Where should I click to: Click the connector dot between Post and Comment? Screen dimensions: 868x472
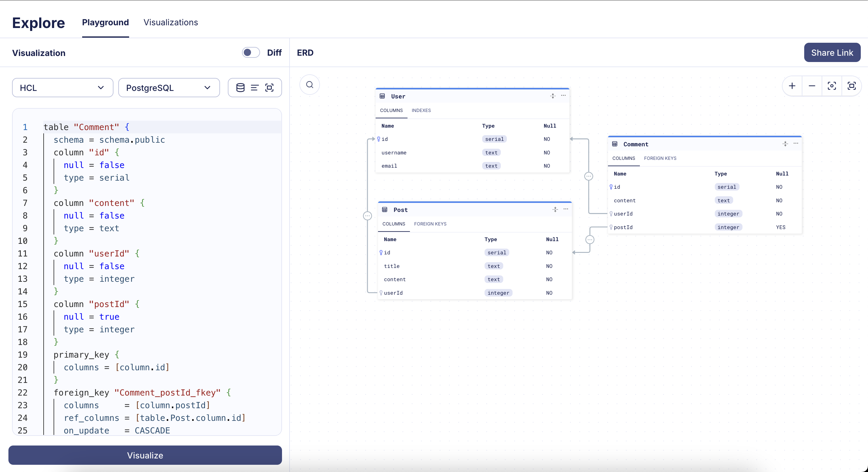pos(590,239)
